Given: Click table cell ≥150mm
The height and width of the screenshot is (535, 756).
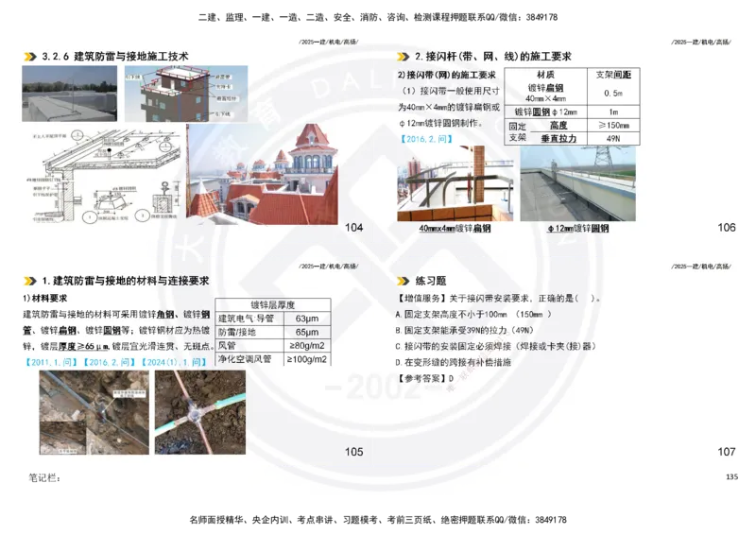Looking at the screenshot, I should coord(613,126).
